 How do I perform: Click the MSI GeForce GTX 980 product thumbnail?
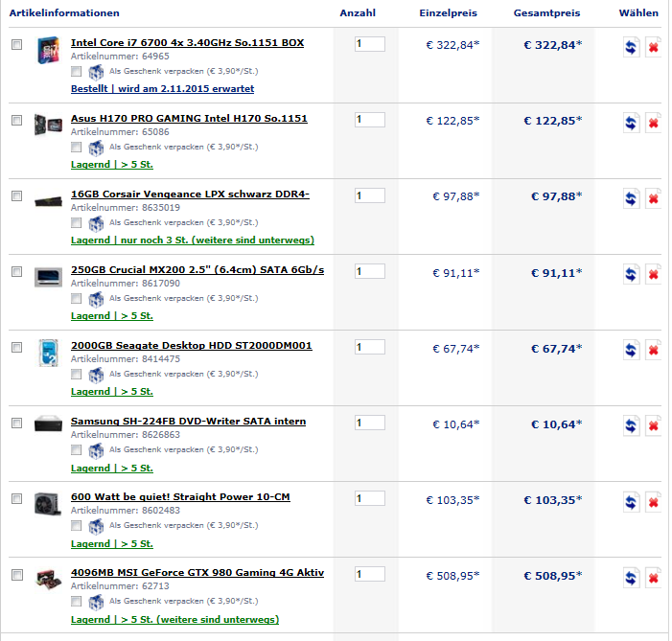46,578
